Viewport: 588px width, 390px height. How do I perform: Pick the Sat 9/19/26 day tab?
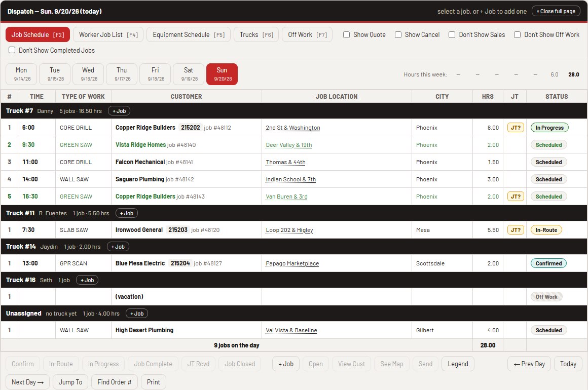pos(189,74)
